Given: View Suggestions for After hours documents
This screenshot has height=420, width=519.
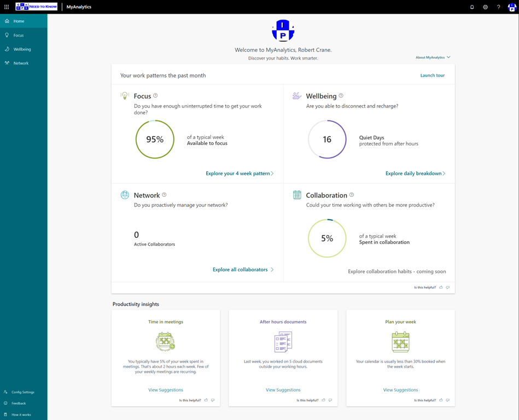Looking at the screenshot, I should (283, 390).
